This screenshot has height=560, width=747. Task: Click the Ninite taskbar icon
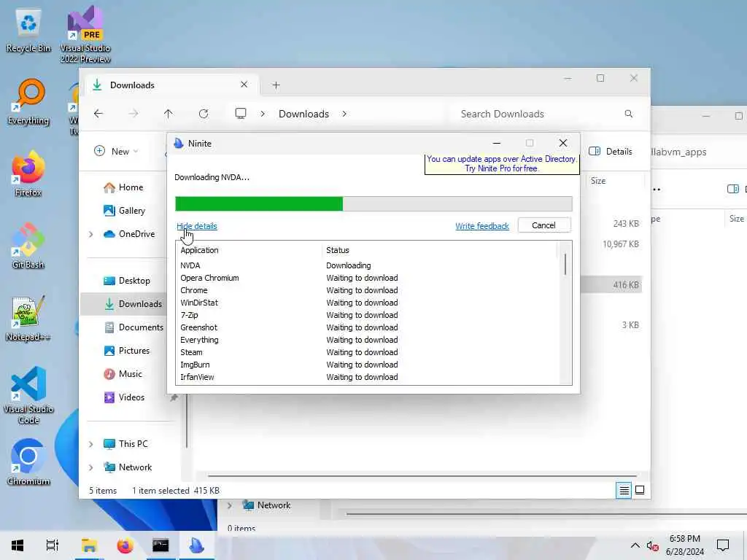(x=196, y=545)
